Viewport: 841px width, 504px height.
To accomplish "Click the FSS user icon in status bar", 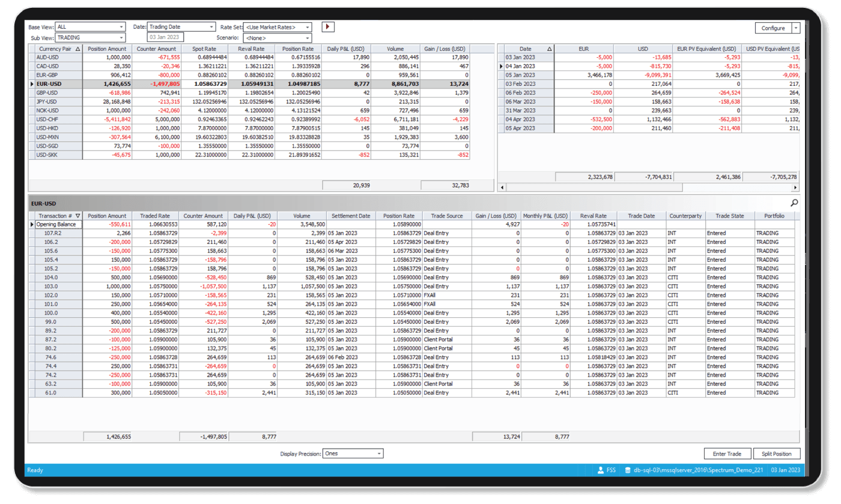I will pyautogui.click(x=601, y=470).
